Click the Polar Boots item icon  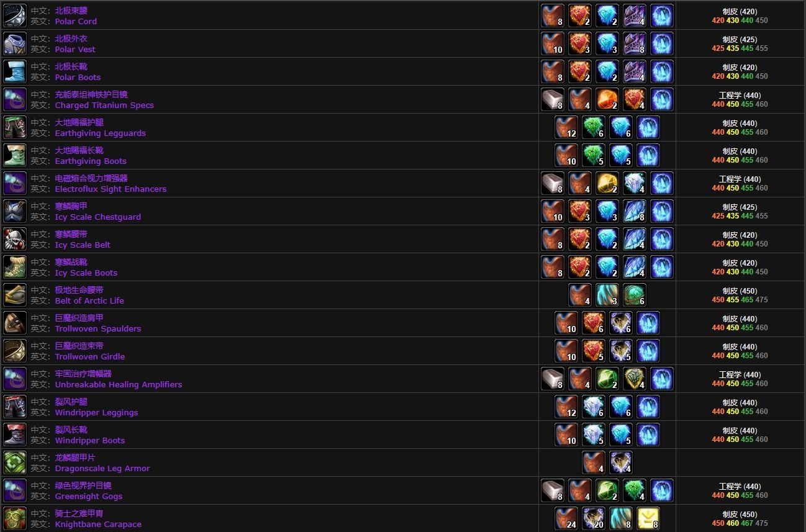(15, 71)
